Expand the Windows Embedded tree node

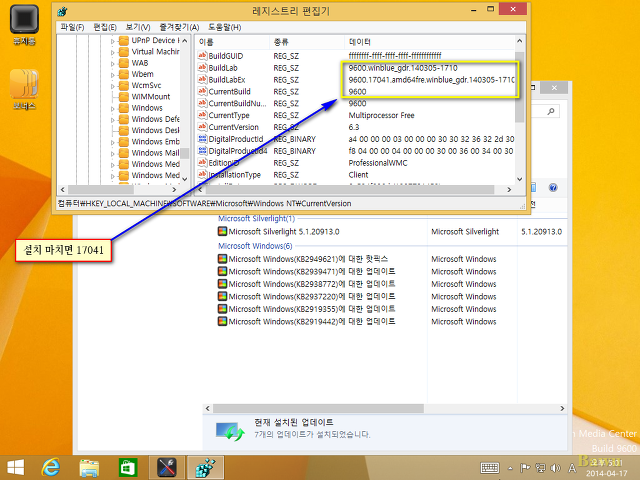click(x=113, y=142)
